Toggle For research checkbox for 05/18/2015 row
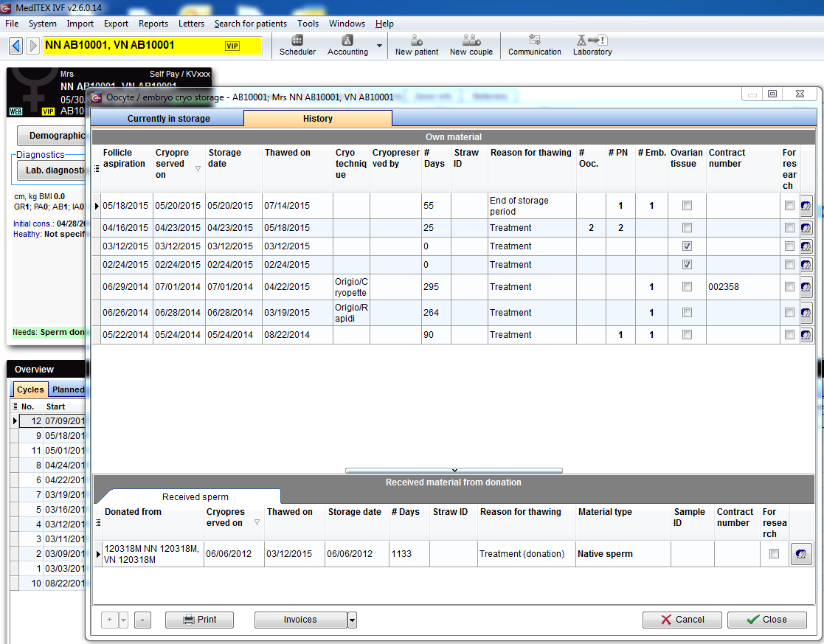Image resolution: width=824 pixels, height=644 pixels. point(789,206)
